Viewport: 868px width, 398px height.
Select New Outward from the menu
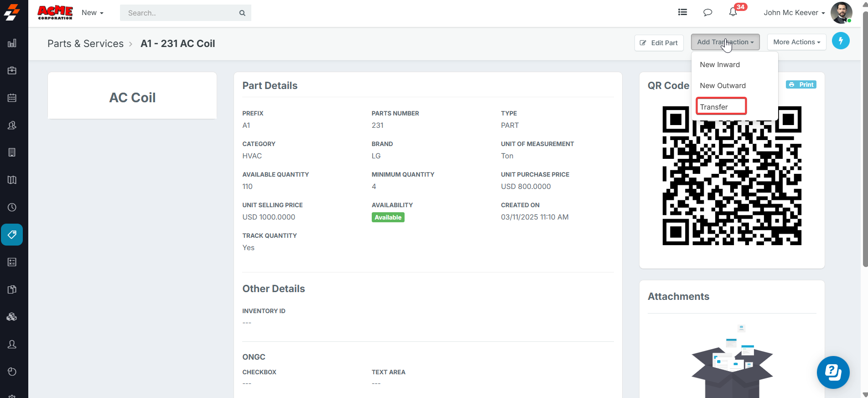[x=722, y=86]
